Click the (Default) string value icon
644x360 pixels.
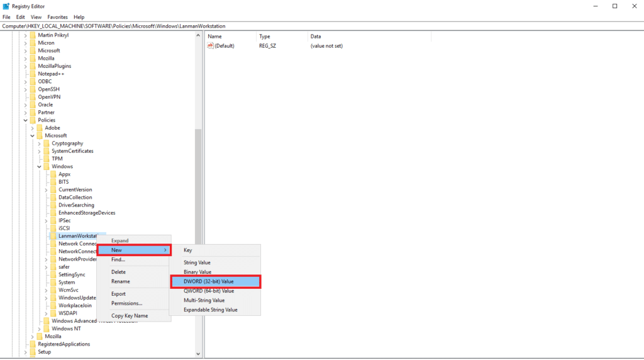click(211, 46)
